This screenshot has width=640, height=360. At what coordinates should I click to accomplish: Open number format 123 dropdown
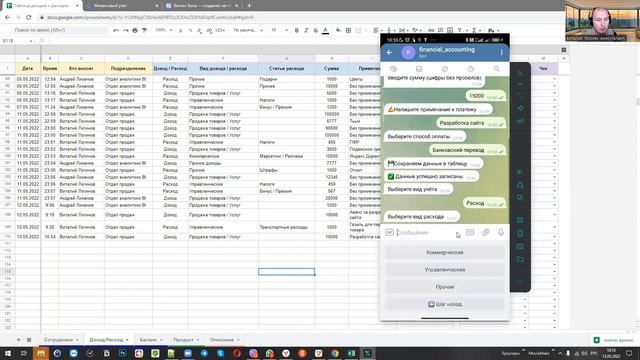click(x=220, y=30)
